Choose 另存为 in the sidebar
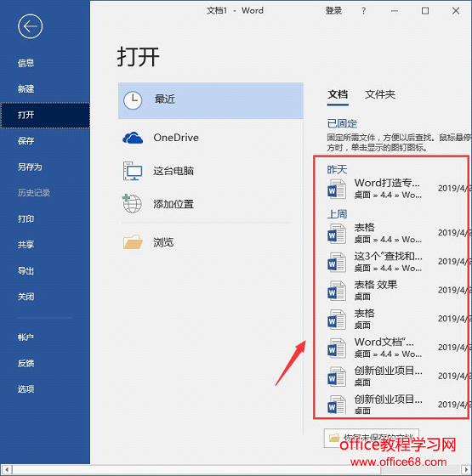 click(30, 167)
